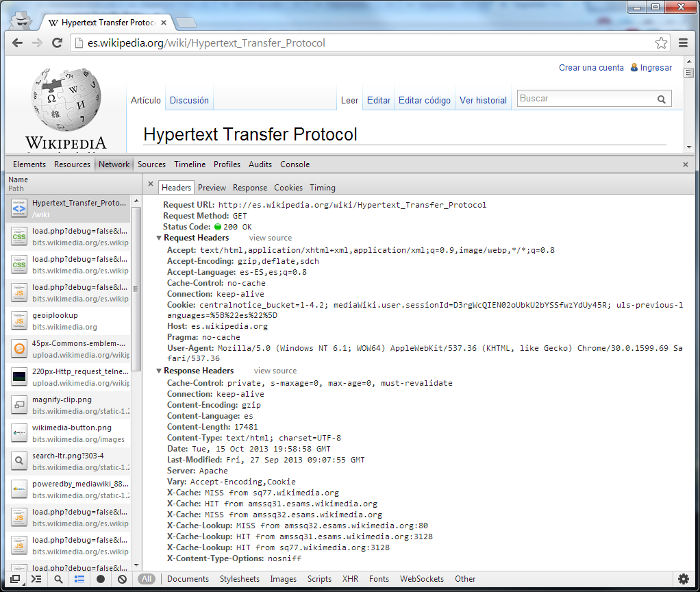Screen dimensions: 700x592
Task: Select the All filter
Action: pyautogui.click(x=147, y=579)
